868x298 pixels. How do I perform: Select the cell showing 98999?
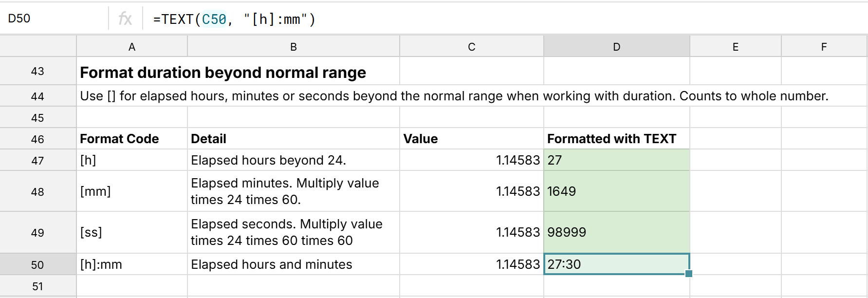pos(616,232)
